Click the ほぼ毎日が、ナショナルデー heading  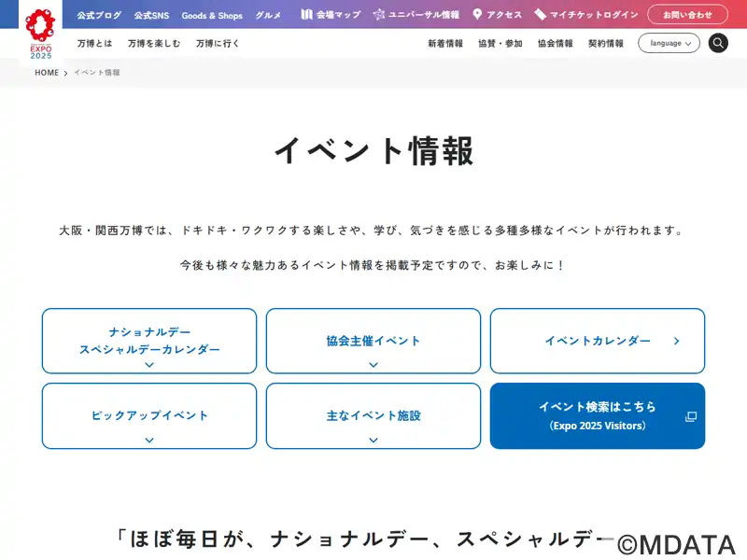tap(367, 539)
